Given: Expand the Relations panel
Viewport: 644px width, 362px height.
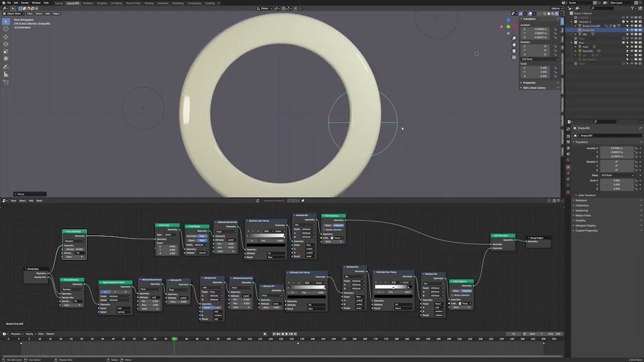Looking at the screenshot, I should tap(582, 201).
